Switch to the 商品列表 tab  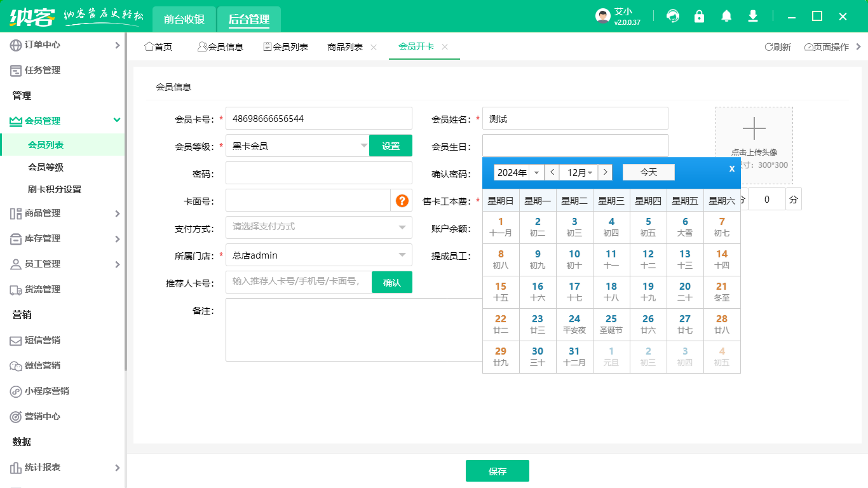click(345, 47)
